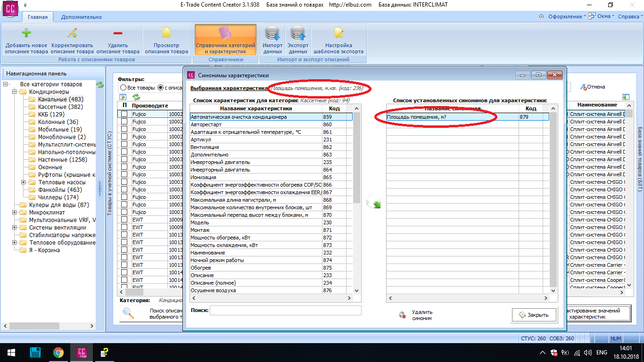The height and width of the screenshot is (362, 644).
Task: Click in the Поиск input field
Action: [x=286, y=310]
